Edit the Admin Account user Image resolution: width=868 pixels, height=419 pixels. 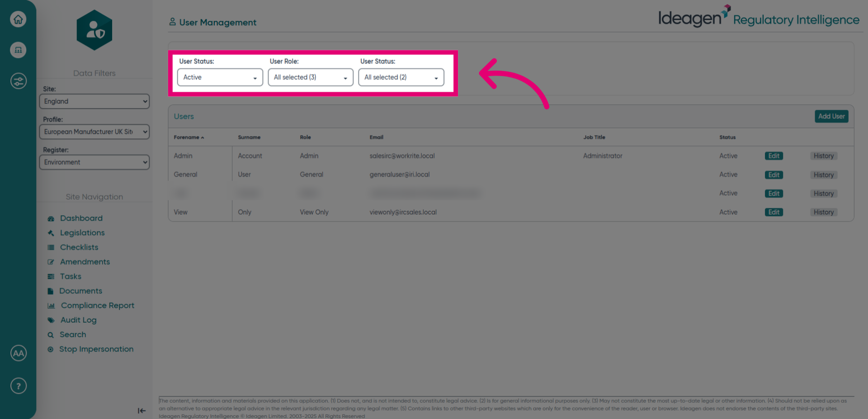[x=774, y=156]
